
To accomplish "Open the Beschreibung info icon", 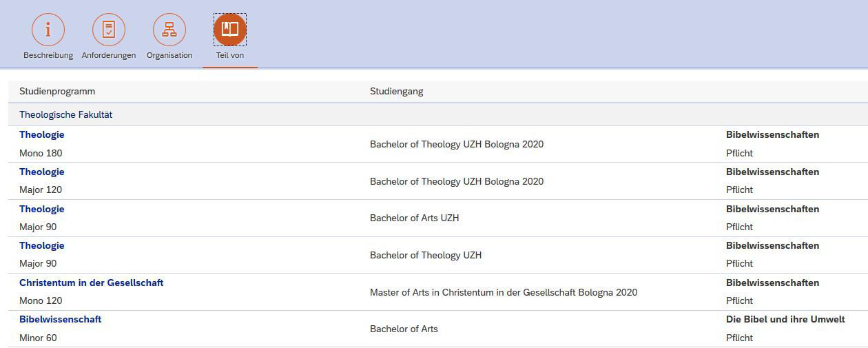I will click(x=48, y=30).
